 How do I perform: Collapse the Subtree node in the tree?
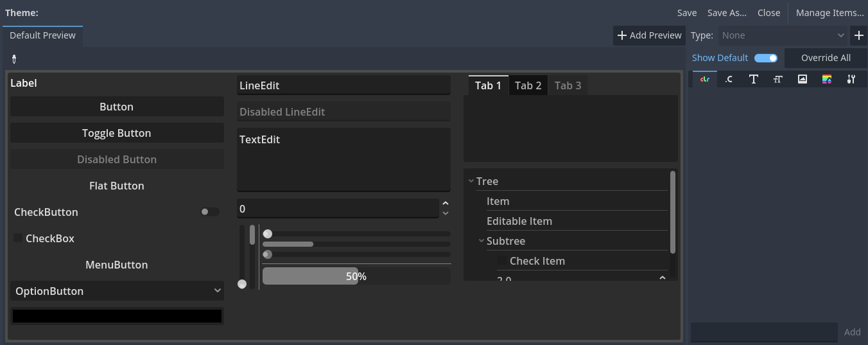pyautogui.click(x=482, y=242)
